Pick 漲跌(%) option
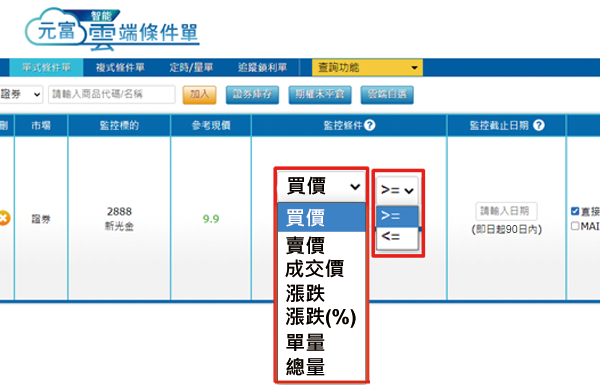 point(321,317)
